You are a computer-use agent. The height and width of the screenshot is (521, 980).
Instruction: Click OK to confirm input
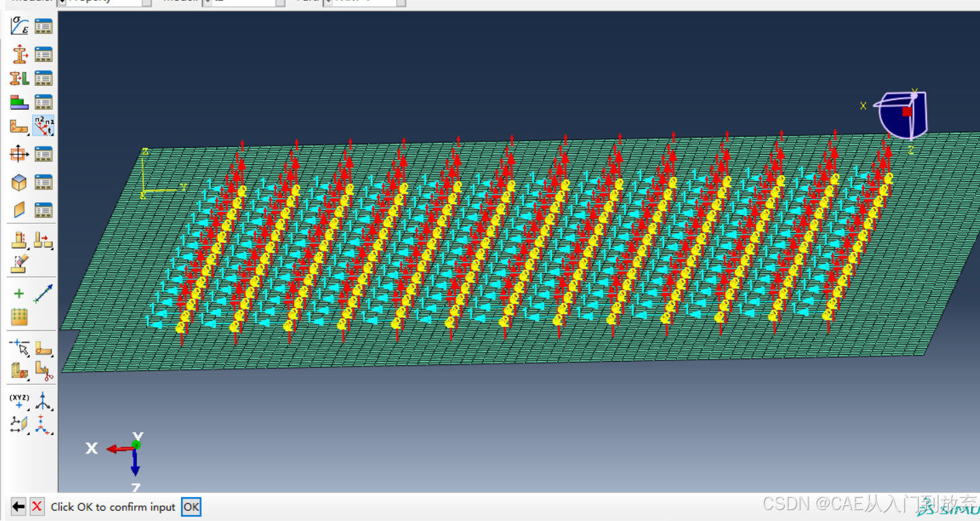point(191,507)
